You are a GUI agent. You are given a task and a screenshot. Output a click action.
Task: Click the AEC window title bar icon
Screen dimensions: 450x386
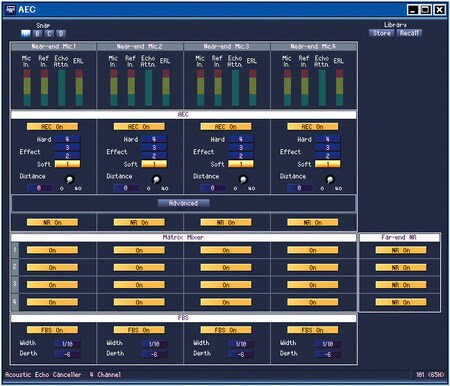pyautogui.click(x=10, y=9)
